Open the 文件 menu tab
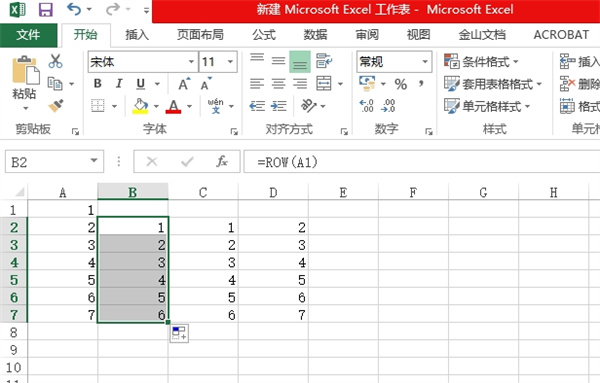The image size is (600, 383). point(28,35)
